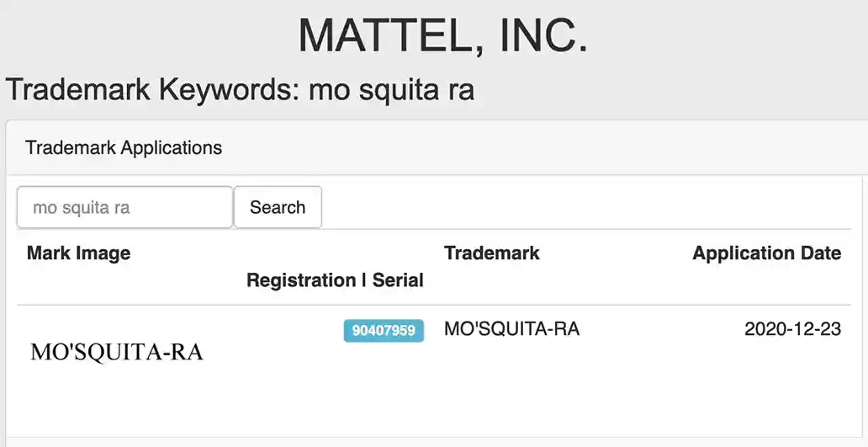Image resolution: width=868 pixels, height=447 pixels.
Task: Click the separator bar between Registration and Serial
Action: click(x=363, y=280)
